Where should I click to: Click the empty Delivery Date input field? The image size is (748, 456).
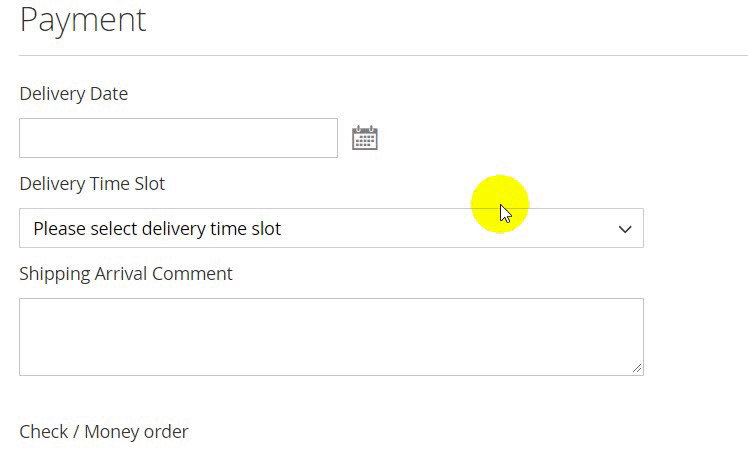(178, 138)
